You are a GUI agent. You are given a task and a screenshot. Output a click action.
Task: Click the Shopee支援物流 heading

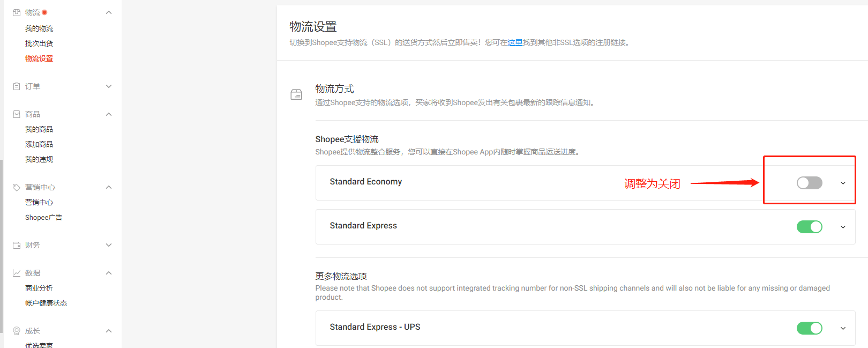347,139
